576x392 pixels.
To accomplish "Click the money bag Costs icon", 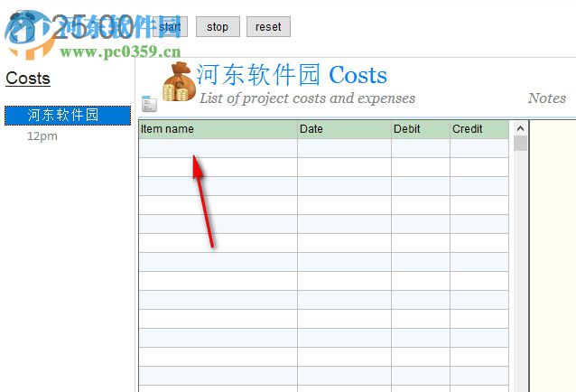I will click(179, 82).
